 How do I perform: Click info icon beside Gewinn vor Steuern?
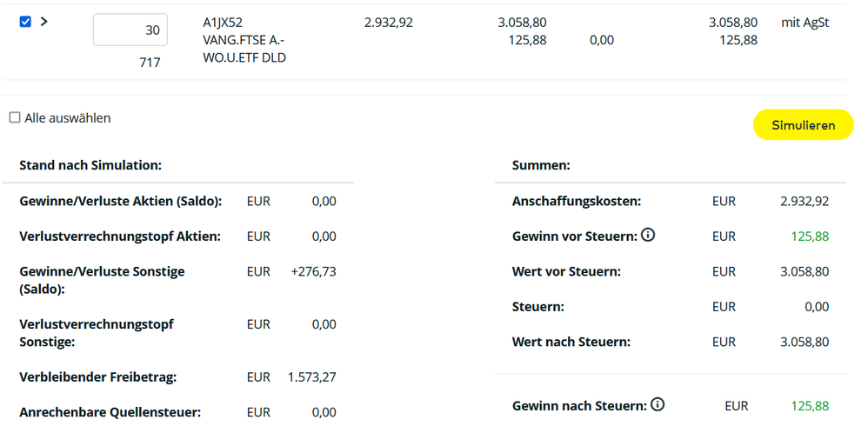[x=648, y=235]
